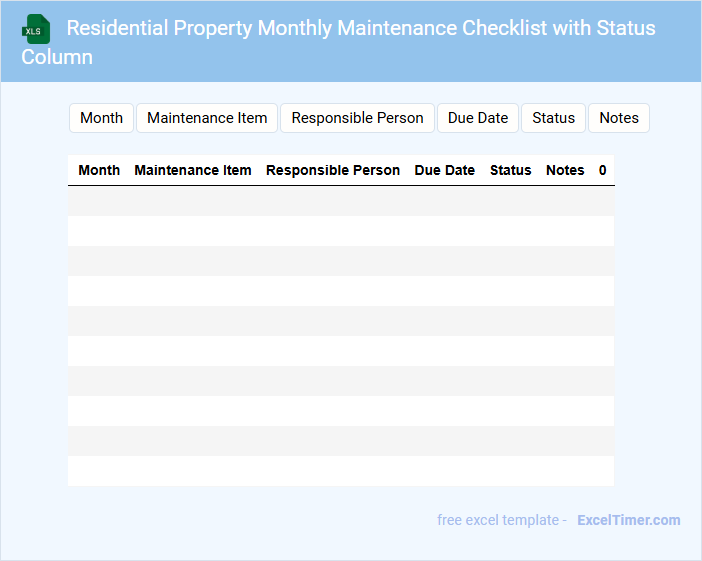Click the last empty row of the table
The width and height of the screenshot is (702, 561).
pyautogui.click(x=340, y=471)
